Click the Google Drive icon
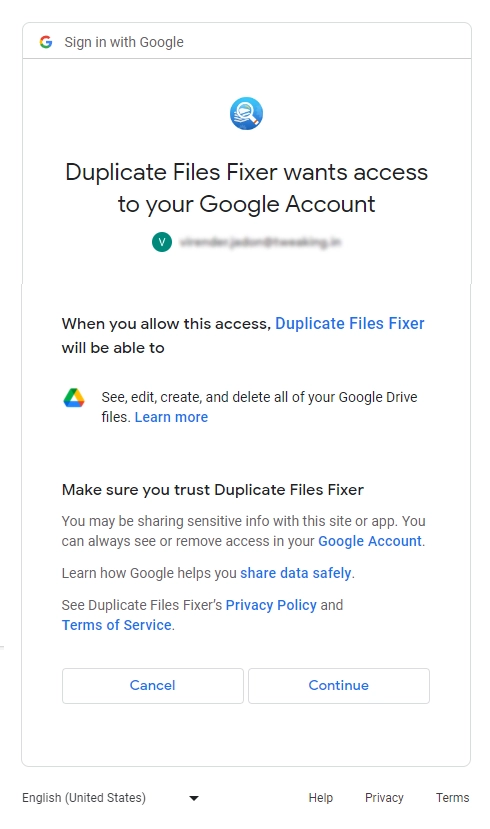Screen dimensions: 490x829 pyautogui.click(x=74, y=398)
